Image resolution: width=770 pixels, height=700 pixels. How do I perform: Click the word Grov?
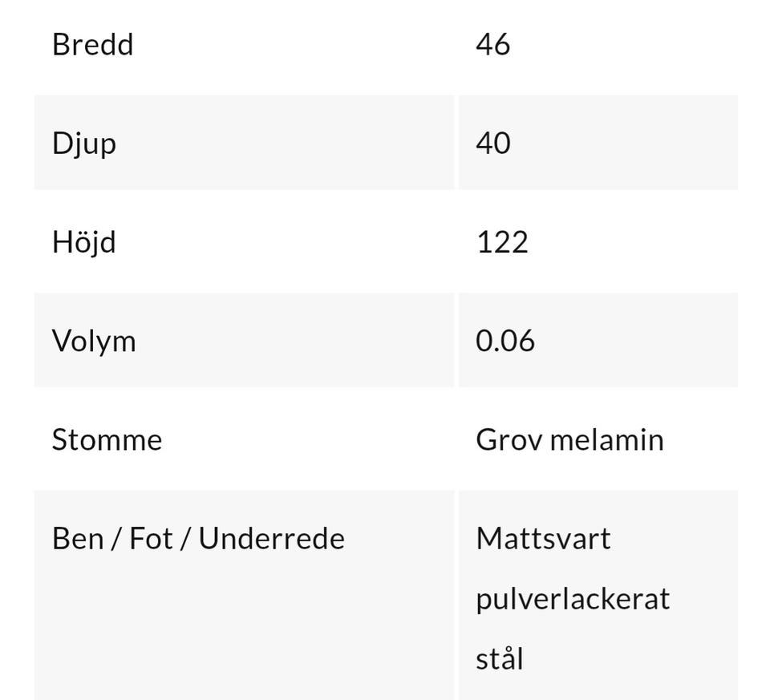click(509, 440)
